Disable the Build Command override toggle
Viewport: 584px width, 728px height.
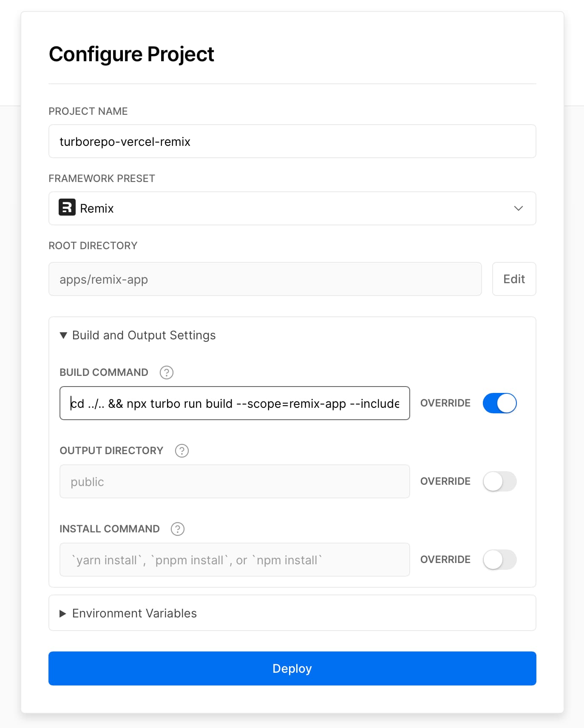click(x=499, y=403)
